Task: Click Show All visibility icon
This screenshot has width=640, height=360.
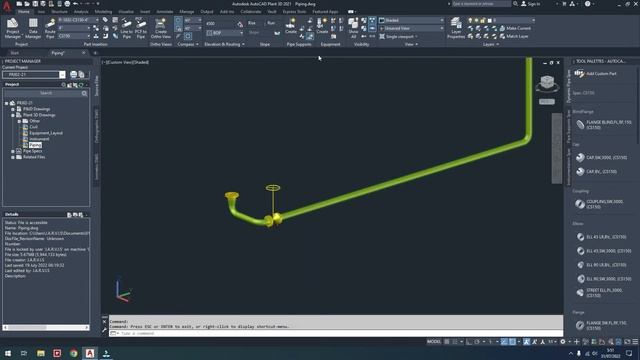Action: (x=353, y=28)
